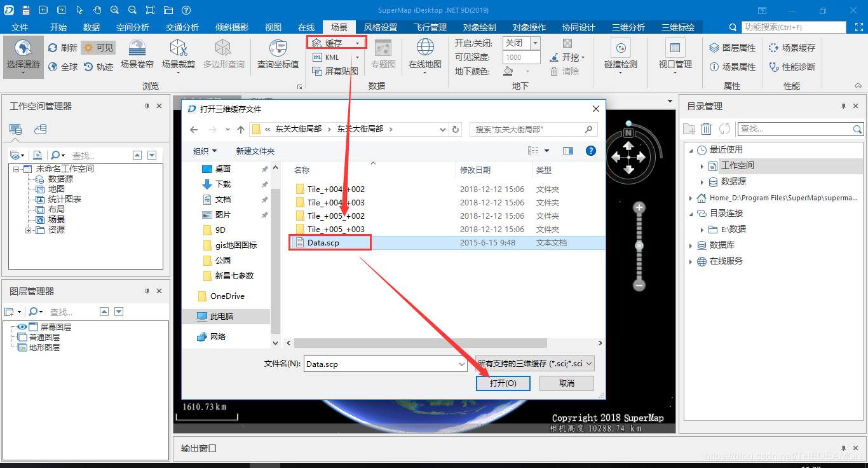Click the 可见深度 depth input field

[x=522, y=57]
